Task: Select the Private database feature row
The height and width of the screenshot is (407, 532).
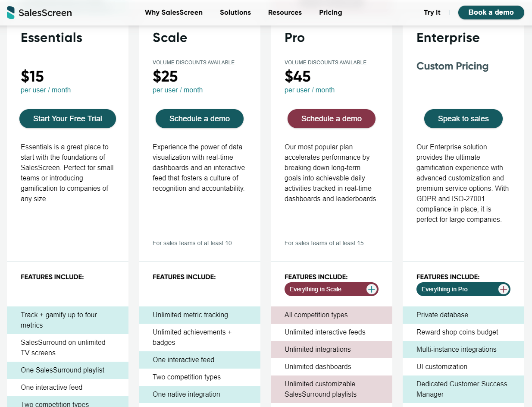Action: pos(463,315)
